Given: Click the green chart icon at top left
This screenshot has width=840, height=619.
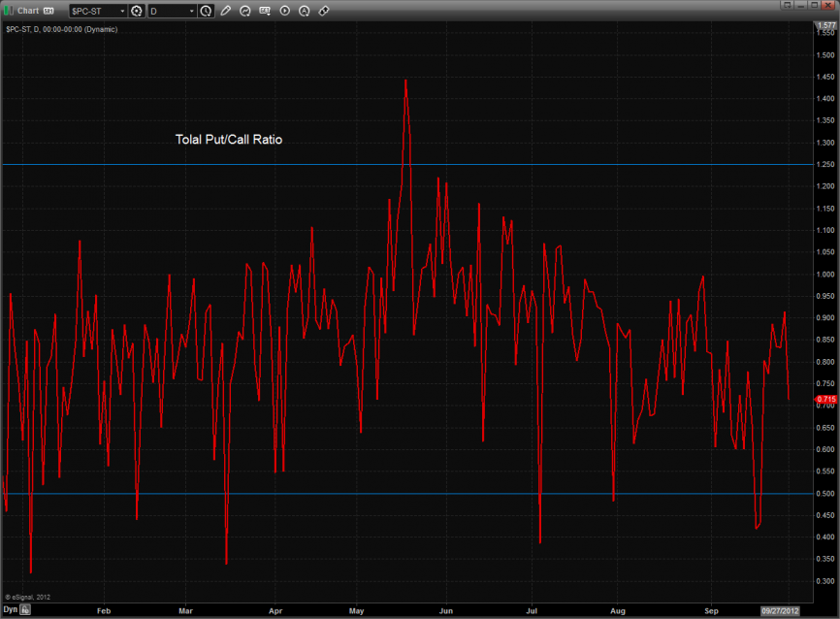Looking at the screenshot, I should click(x=8, y=10).
